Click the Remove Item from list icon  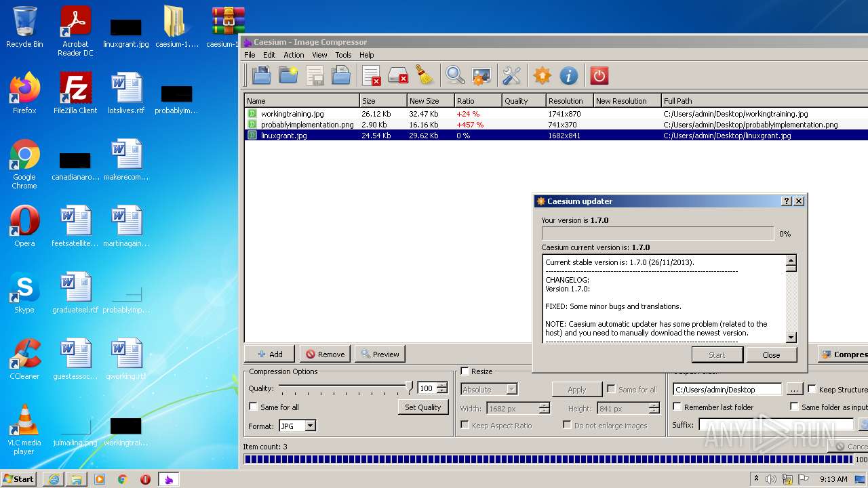coord(371,75)
